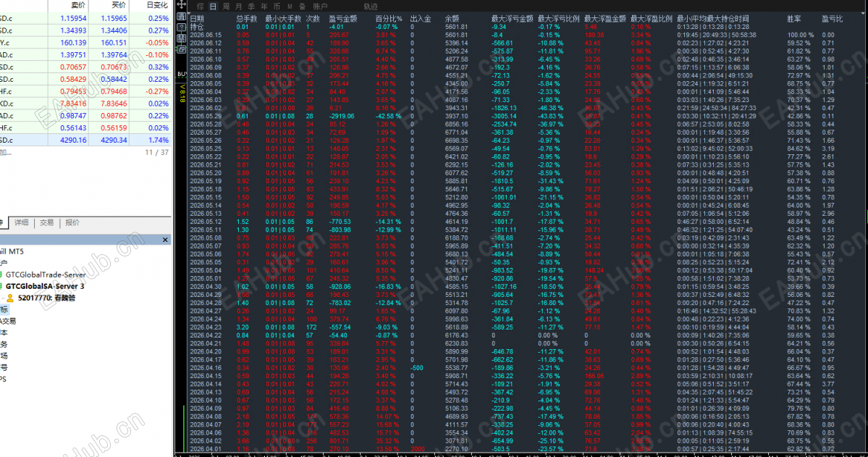This screenshot has height=457, width=868.
Task: Click the 余额 column header
Action: (x=452, y=19)
